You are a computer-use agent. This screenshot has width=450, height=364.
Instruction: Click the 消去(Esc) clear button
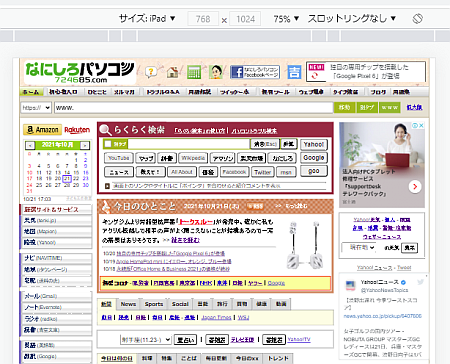coord(265,144)
